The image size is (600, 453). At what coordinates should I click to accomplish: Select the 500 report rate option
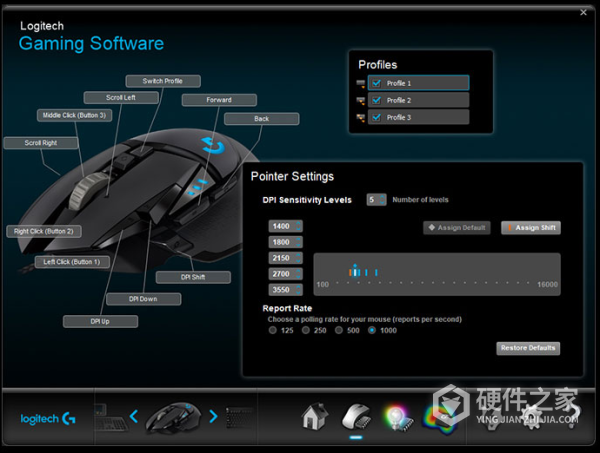339,330
